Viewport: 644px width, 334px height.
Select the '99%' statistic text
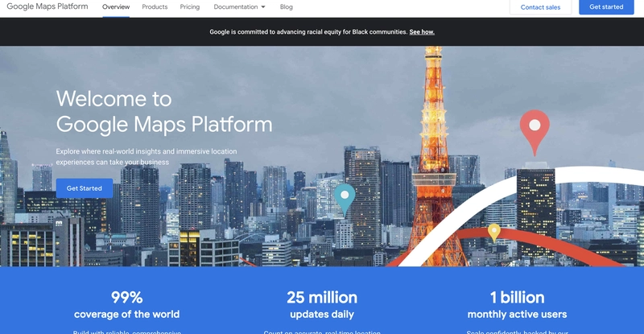(126, 298)
